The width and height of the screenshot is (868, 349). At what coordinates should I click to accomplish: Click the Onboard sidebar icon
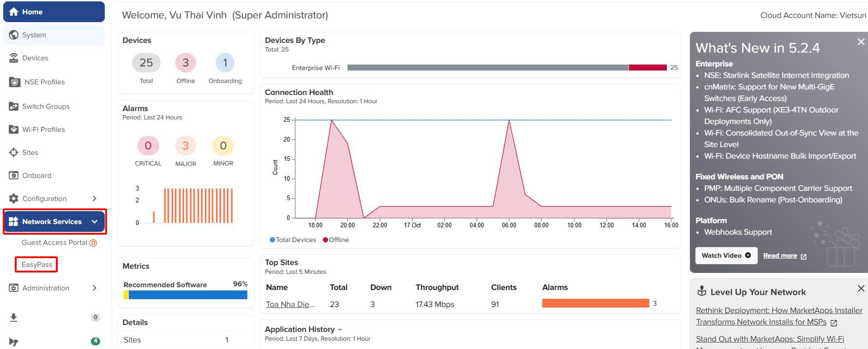[x=14, y=176]
